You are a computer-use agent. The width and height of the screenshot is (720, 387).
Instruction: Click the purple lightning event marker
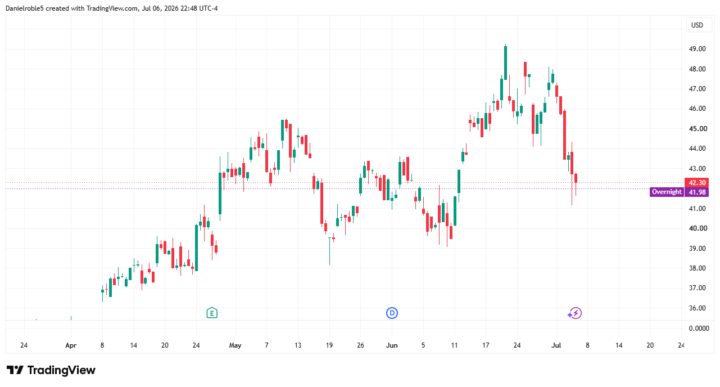pos(575,313)
